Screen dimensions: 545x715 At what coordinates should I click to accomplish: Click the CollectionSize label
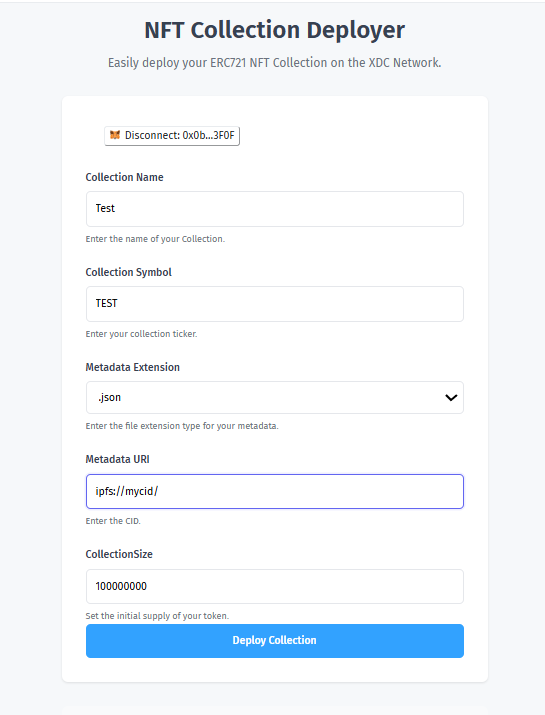point(119,554)
